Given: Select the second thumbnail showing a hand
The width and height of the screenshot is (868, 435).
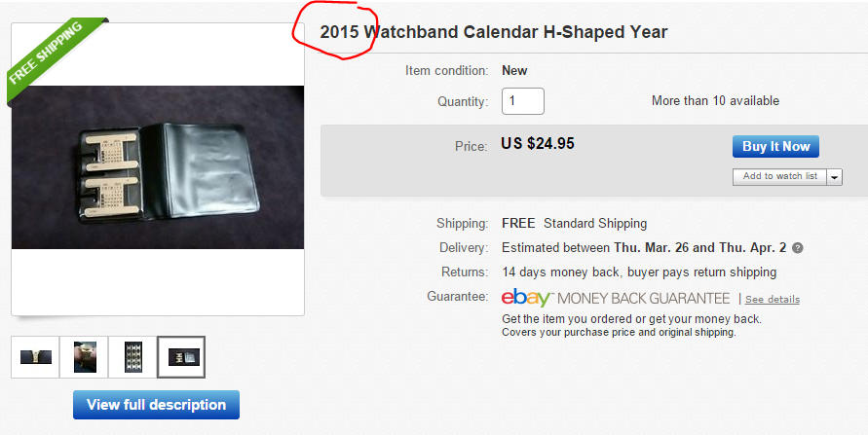Looking at the screenshot, I should (x=84, y=358).
